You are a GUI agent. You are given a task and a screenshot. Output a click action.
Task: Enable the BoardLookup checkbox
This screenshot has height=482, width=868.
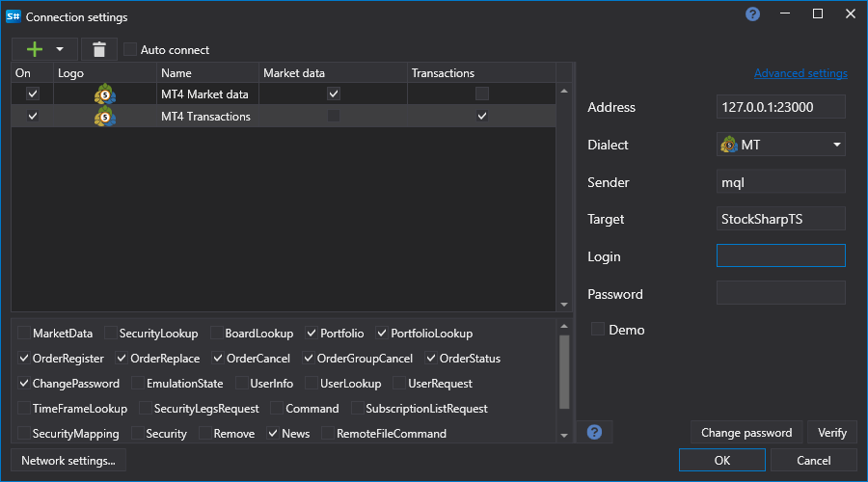click(x=216, y=333)
